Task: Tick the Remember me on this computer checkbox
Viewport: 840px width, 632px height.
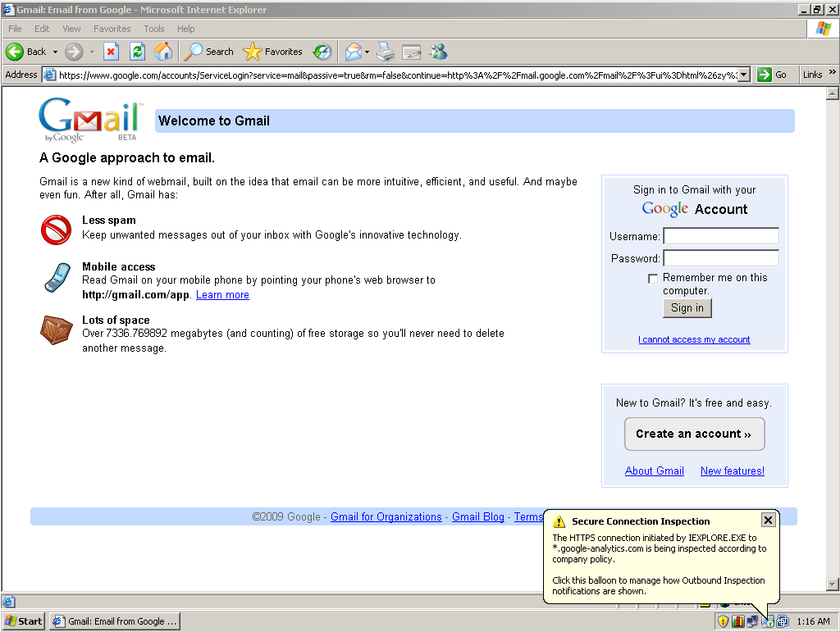Action: tap(653, 278)
